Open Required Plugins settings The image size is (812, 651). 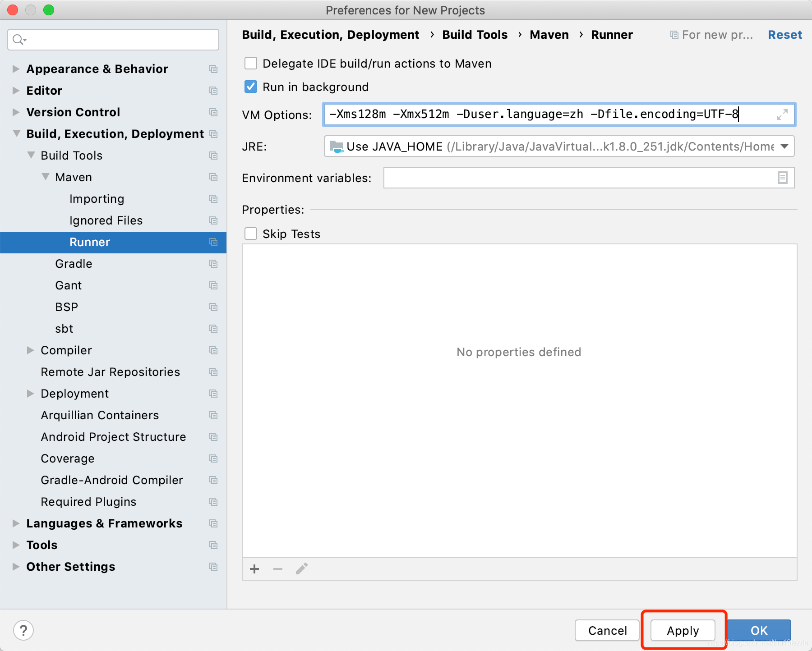[88, 502]
